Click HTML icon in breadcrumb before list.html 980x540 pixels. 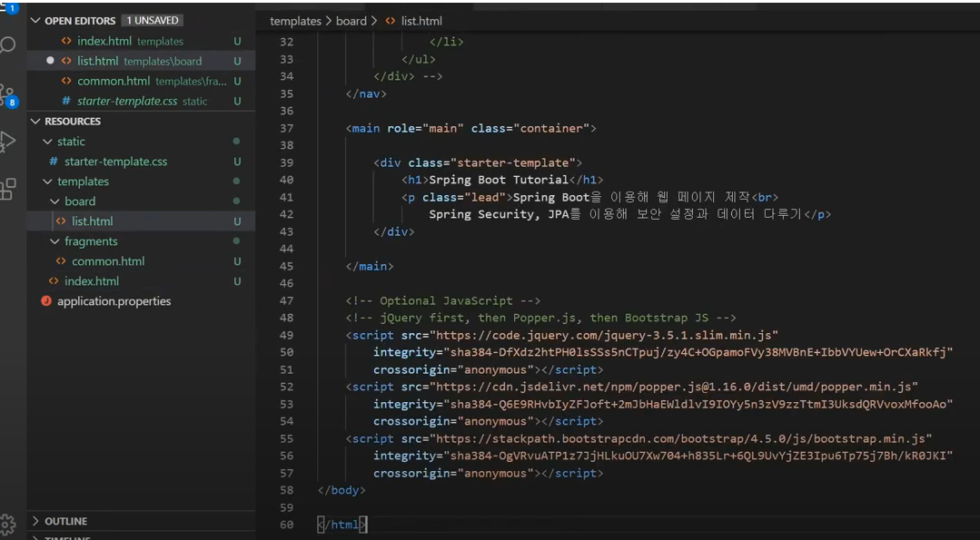point(391,21)
